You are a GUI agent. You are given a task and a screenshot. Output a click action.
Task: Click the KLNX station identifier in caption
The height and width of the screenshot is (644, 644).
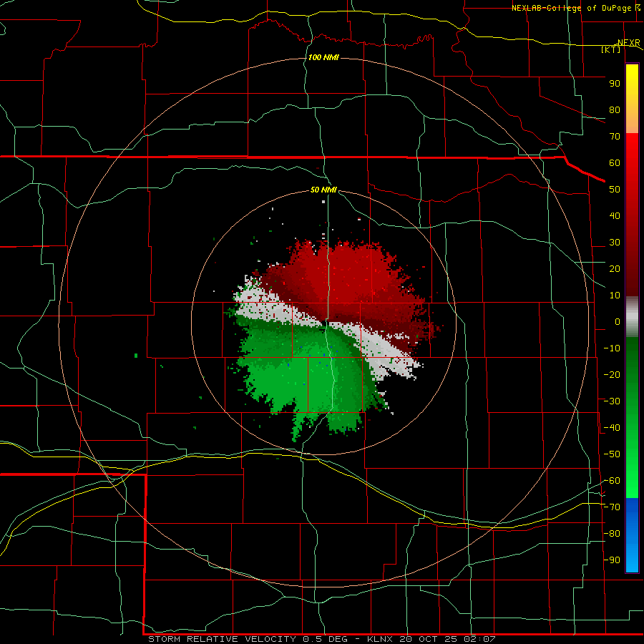[x=380, y=639]
